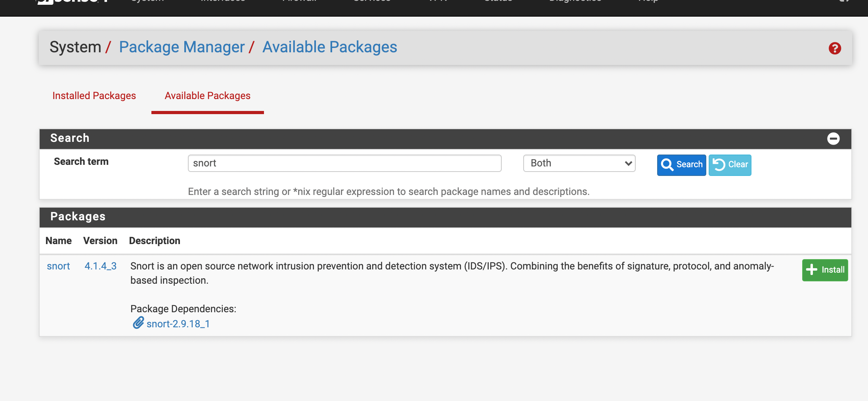Install the snort package
The height and width of the screenshot is (401, 868).
tap(825, 270)
